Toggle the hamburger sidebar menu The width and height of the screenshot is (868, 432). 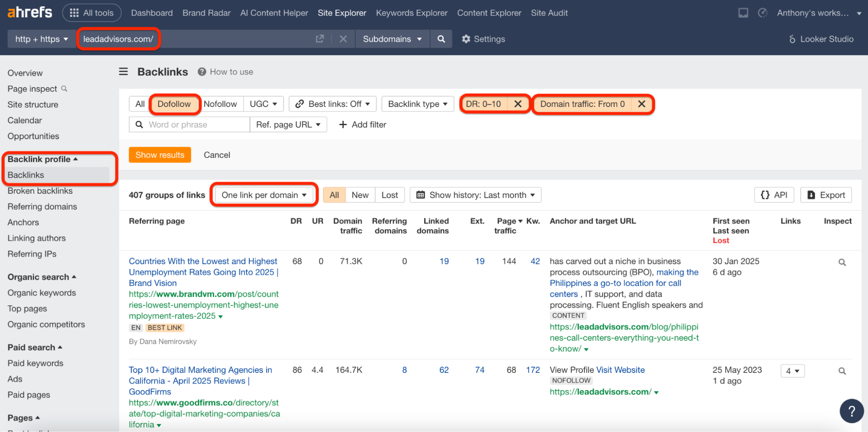[x=123, y=72]
